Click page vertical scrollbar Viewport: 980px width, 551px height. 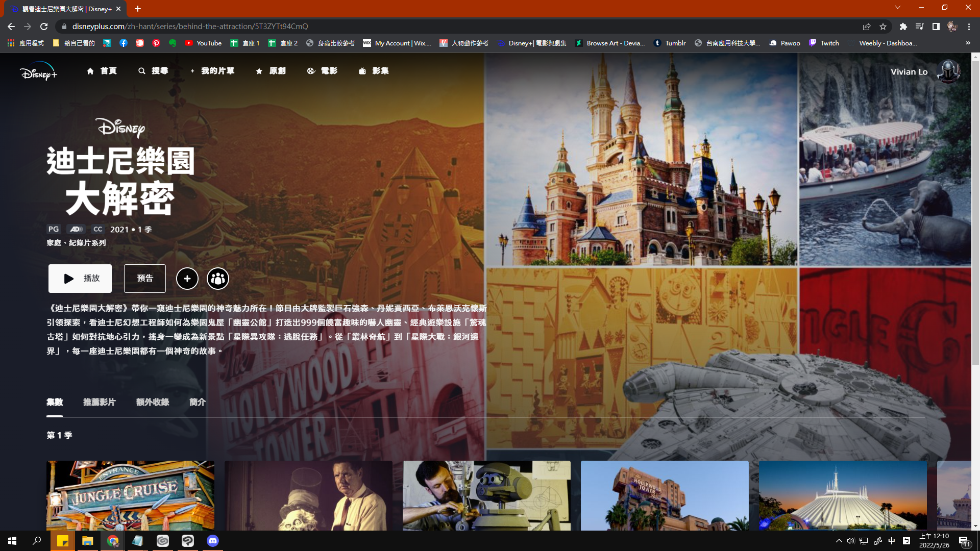point(975,214)
